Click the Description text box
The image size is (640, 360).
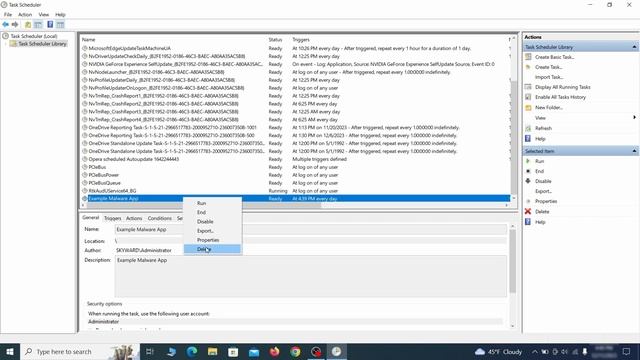click(310, 276)
